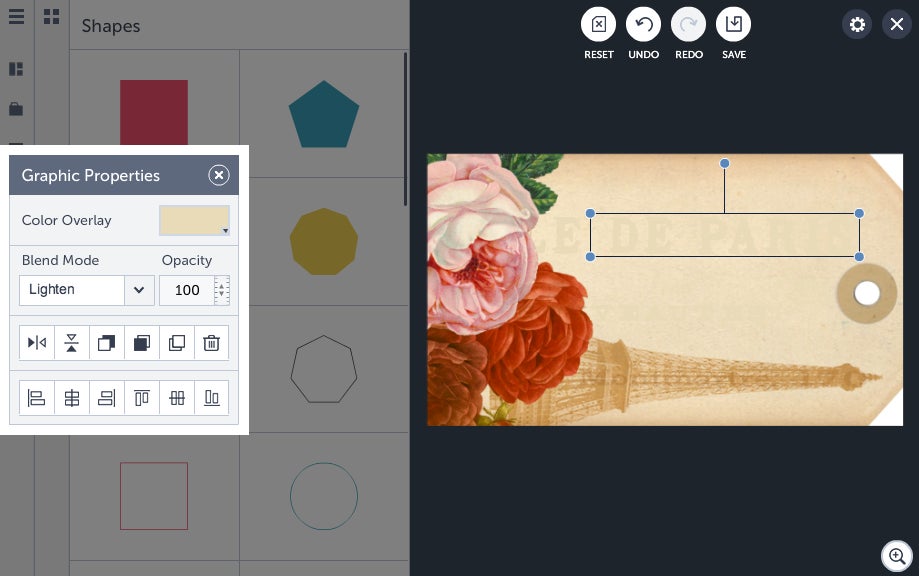Duplicate the selected graphic
This screenshot has height=576, width=919.
[x=176, y=343]
